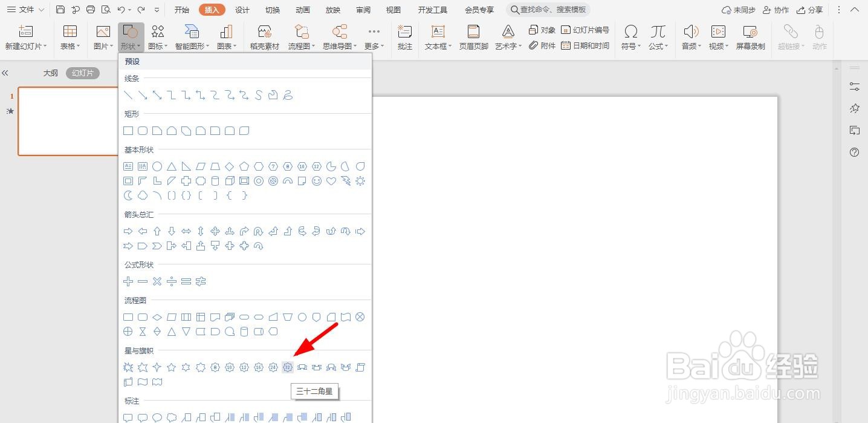Select the cube shape
Image resolution: width=868 pixels, height=423 pixels.
point(230,181)
